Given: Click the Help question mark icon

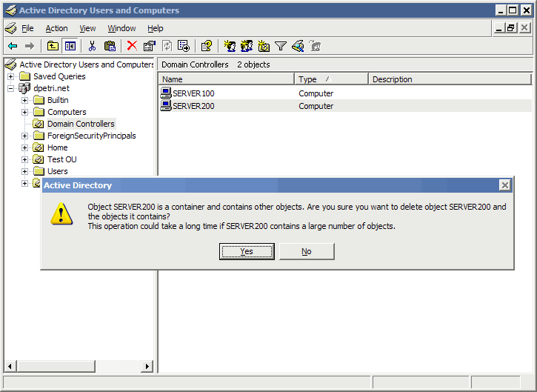Looking at the screenshot, I should pyautogui.click(x=206, y=46).
